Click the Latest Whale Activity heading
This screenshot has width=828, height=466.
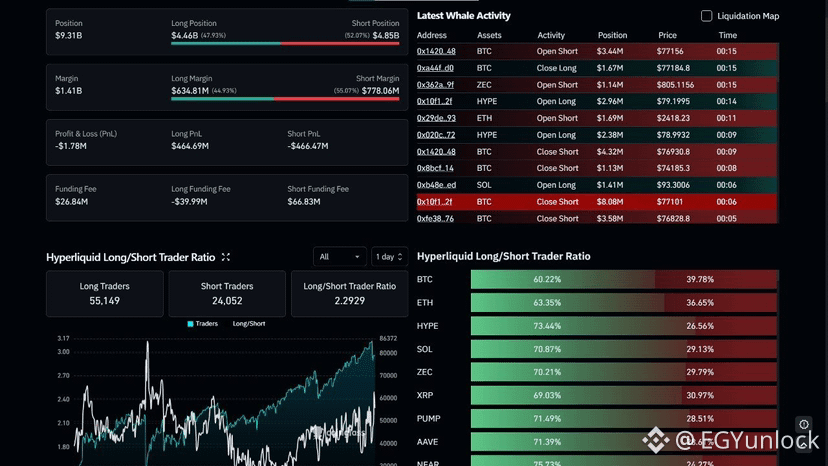(x=464, y=16)
